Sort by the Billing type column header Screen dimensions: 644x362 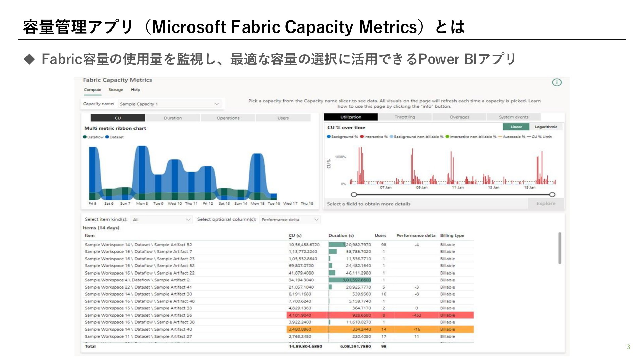(452, 236)
